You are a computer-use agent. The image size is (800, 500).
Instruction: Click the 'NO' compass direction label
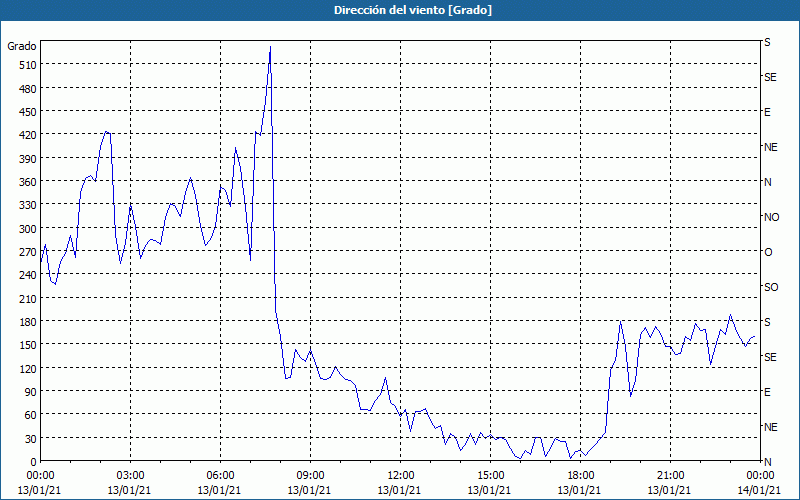click(771, 217)
